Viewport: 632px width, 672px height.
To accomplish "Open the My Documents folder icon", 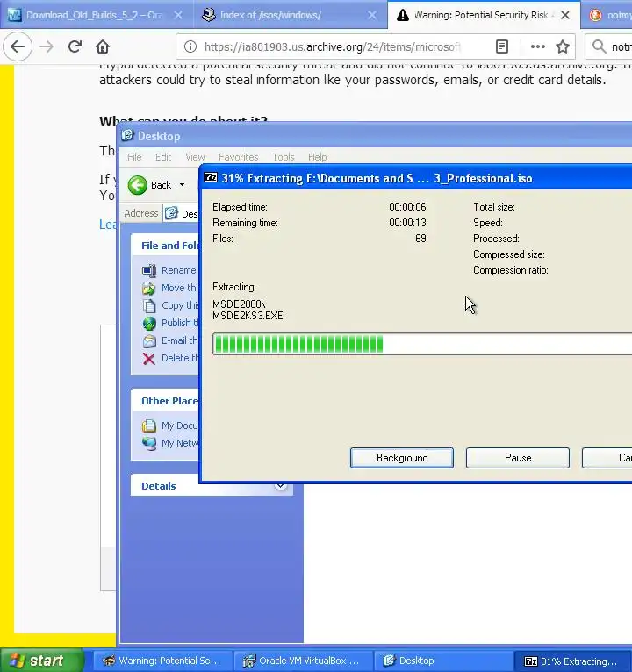I will point(148,425).
